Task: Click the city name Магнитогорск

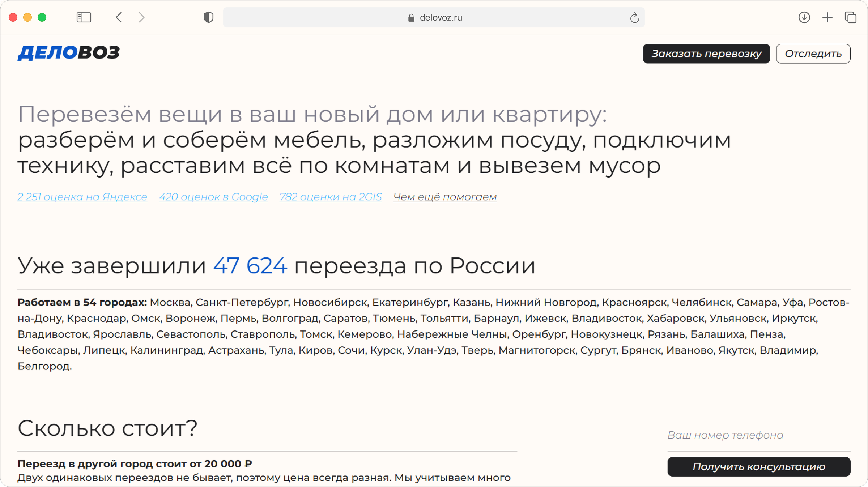Action: click(537, 350)
